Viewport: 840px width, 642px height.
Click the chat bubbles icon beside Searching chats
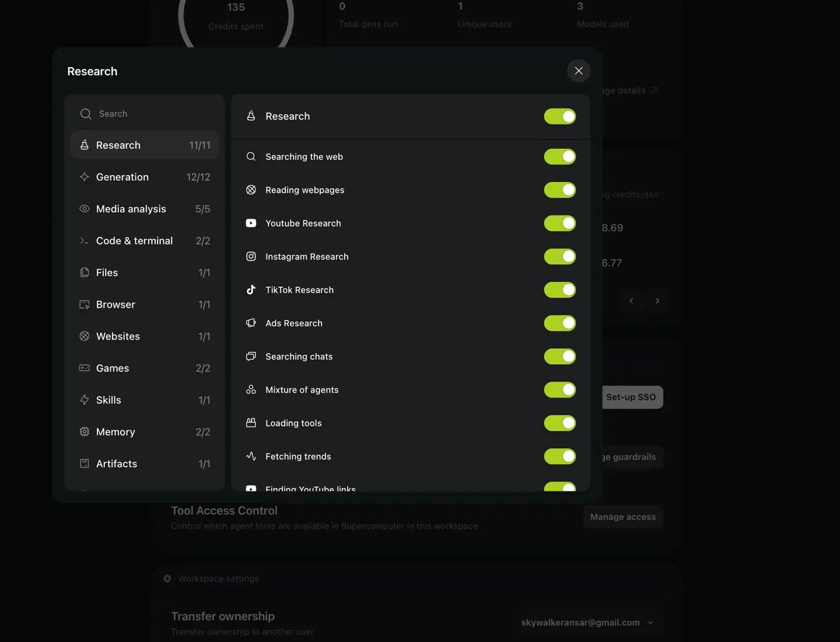pos(251,356)
